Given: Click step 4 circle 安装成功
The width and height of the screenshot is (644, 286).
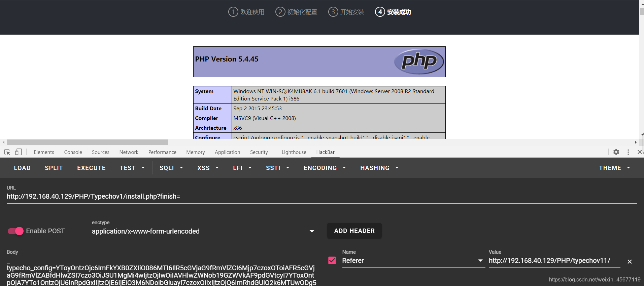Looking at the screenshot, I should point(380,12).
